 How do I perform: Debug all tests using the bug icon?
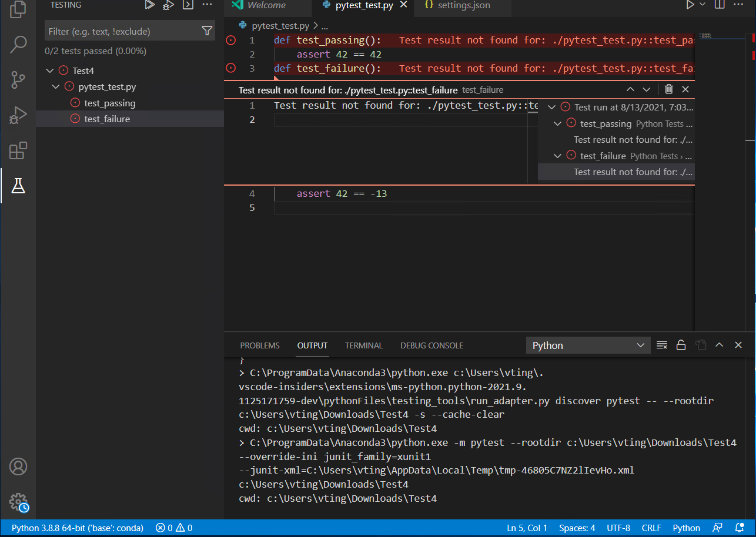pyautogui.click(x=168, y=5)
